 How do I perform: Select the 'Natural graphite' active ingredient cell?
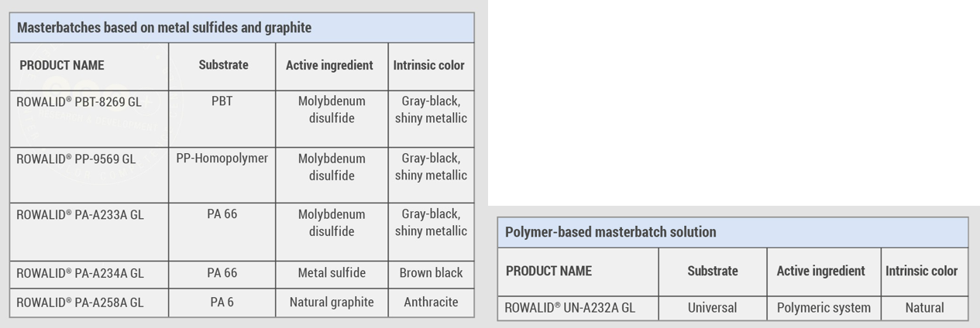(332, 302)
